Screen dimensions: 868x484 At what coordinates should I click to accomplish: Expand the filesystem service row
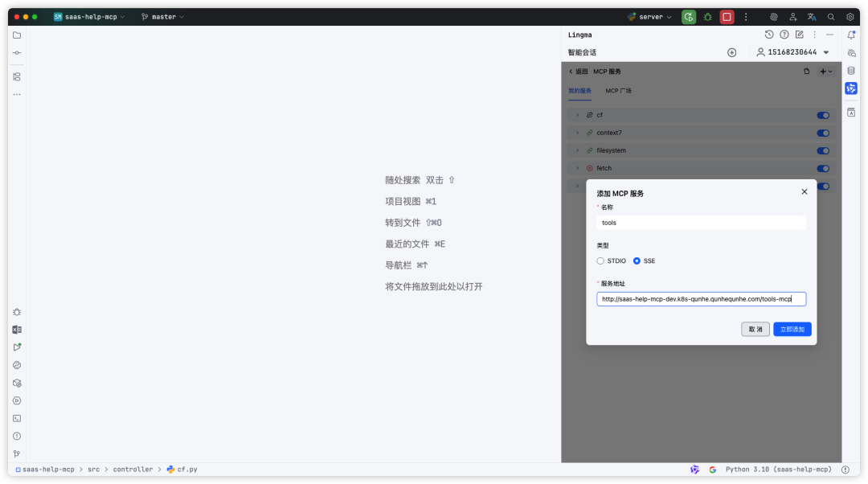pos(577,150)
